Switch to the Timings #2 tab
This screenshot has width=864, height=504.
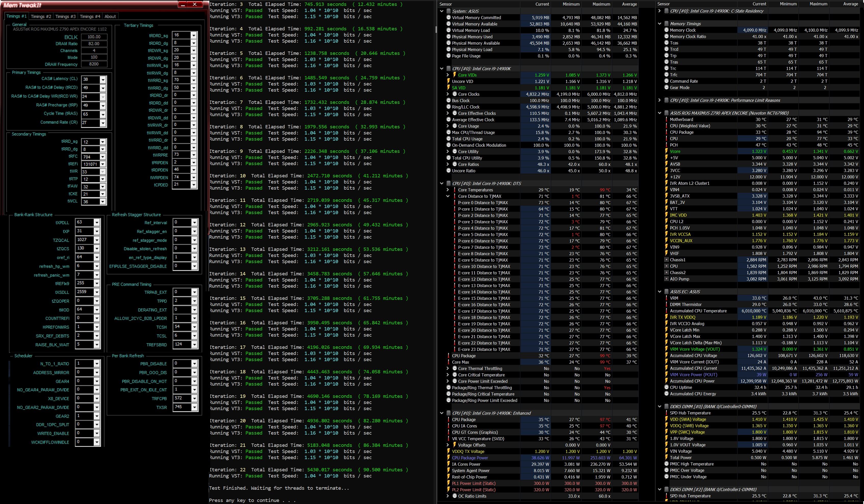pos(41,16)
